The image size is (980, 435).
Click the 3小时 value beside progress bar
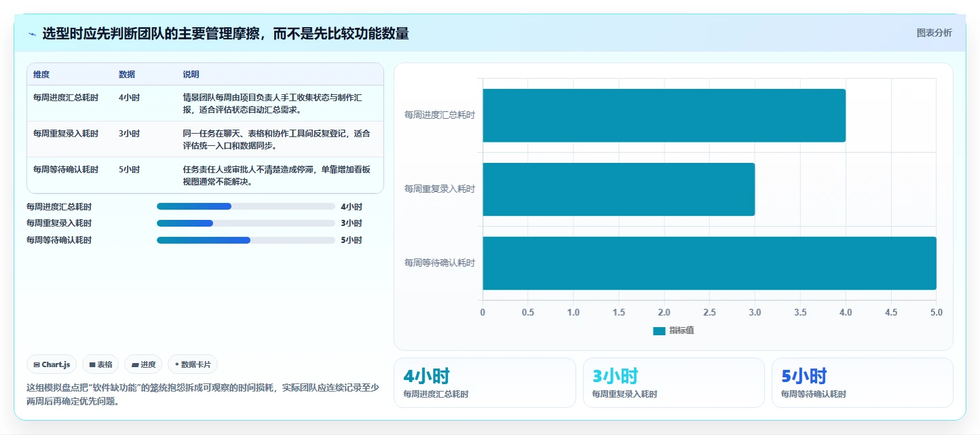tap(352, 223)
